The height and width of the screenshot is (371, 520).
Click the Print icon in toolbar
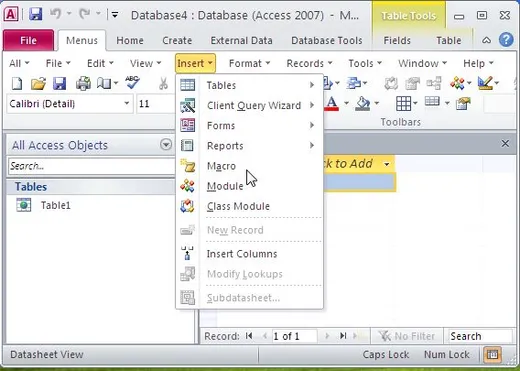[83, 83]
